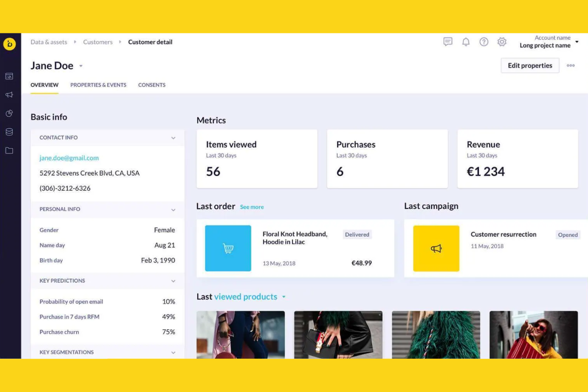Click the Edit properties button

530,66
